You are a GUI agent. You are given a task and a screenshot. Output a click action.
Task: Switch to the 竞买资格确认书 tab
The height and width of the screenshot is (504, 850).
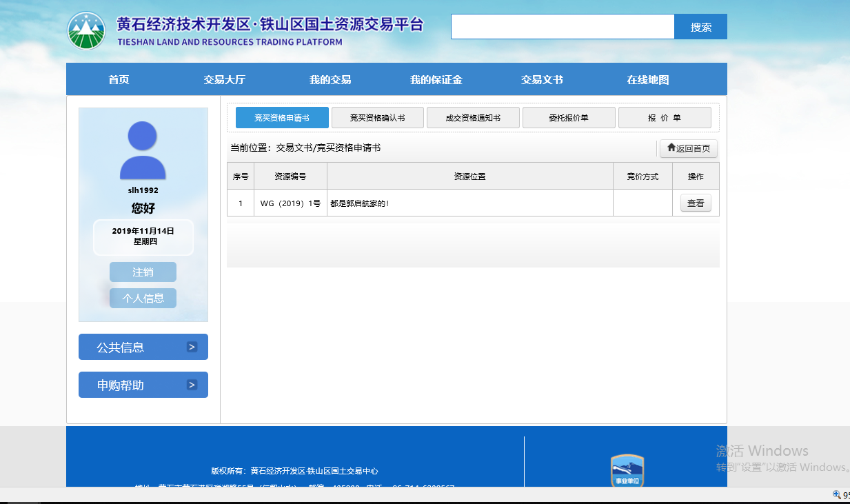pyautogui.click(x=377, y=118)
